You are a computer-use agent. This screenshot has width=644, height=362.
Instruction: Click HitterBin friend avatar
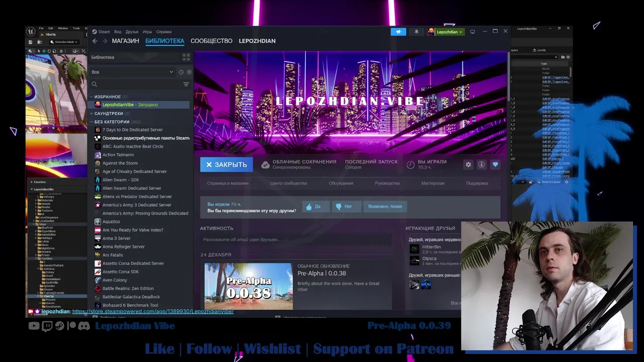414,249
